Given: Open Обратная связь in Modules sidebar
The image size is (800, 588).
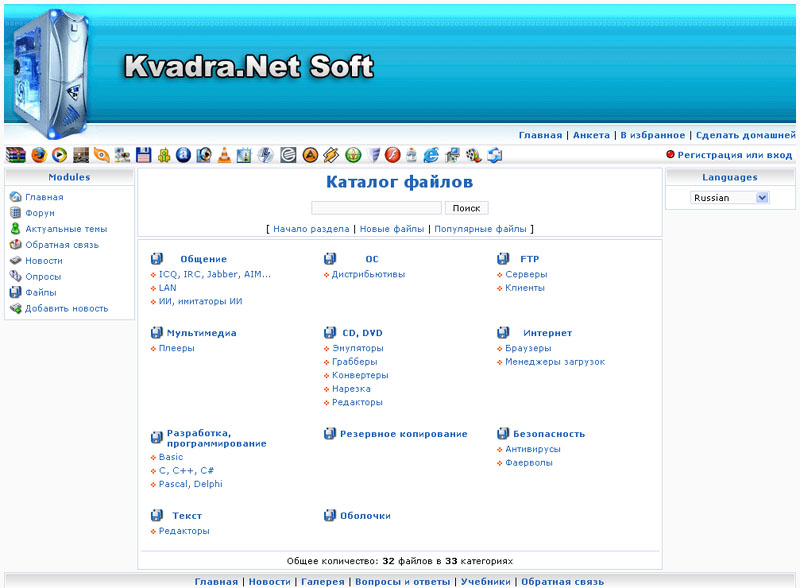Looking at the screenshot, I should (62, 244).
